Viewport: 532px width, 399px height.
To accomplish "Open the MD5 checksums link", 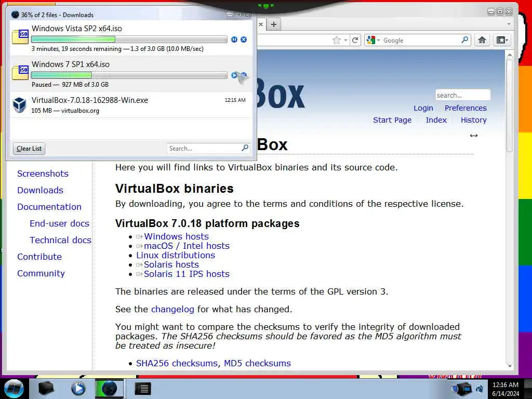I will [x=257, y=363].
